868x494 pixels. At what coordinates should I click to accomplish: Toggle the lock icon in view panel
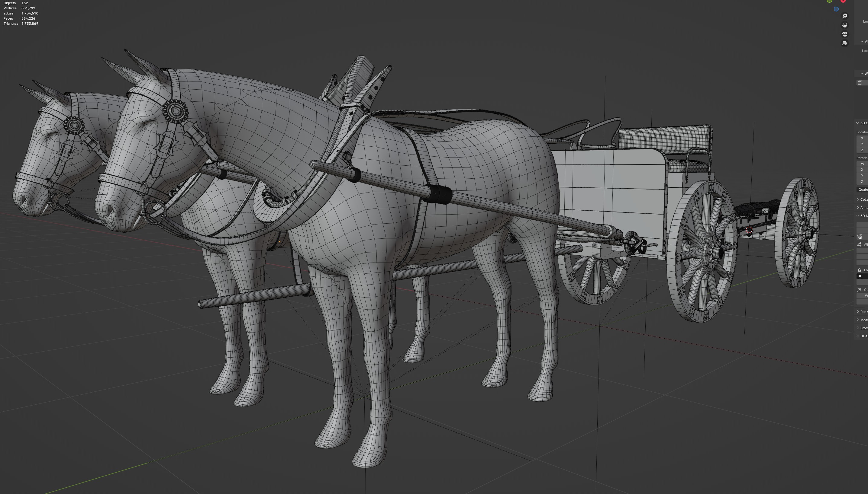tap(859, 270)
